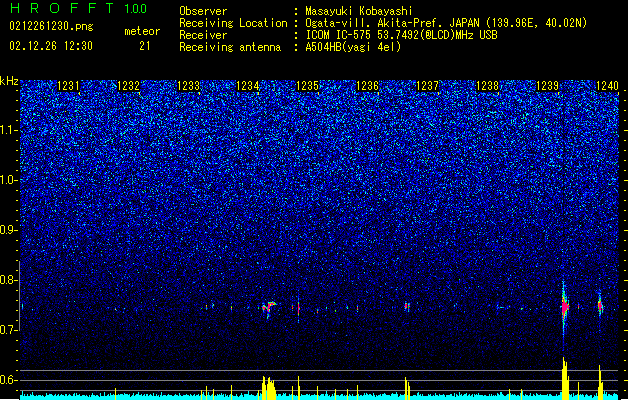
Task: Click the kHz axis unit label
Action: coord(9,81)
